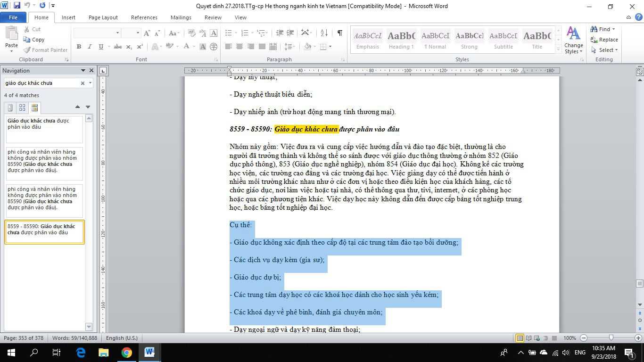Apply bullet list formatting
Viewport: 644px width, 362px height.
[229, 33]
